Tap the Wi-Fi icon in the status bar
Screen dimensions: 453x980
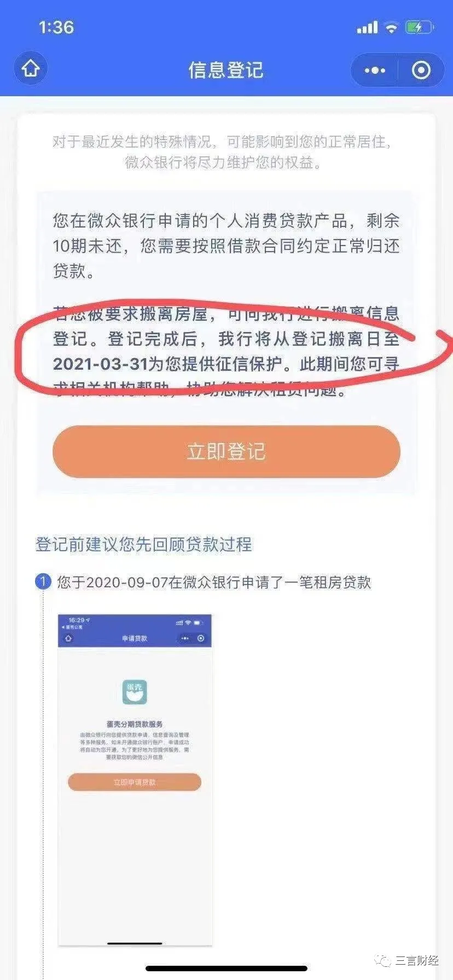pos(391,27)
